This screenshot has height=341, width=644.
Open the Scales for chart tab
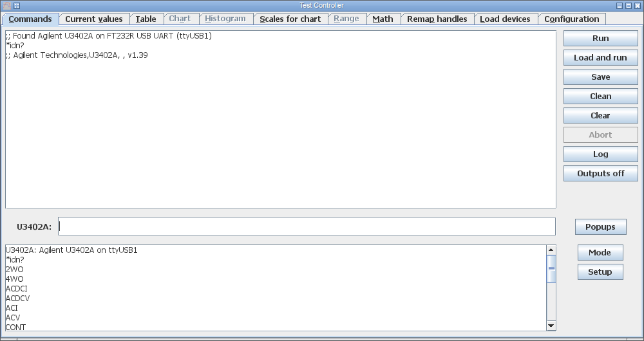pos(290,19)
